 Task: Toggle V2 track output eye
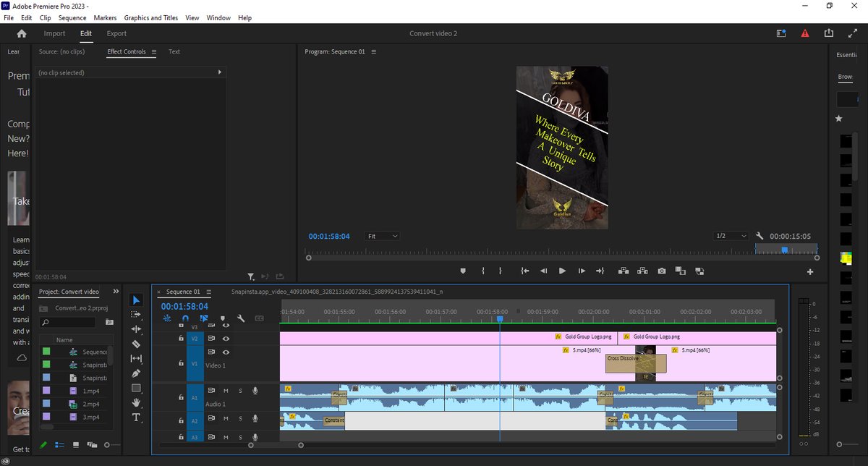click(226, 338)
